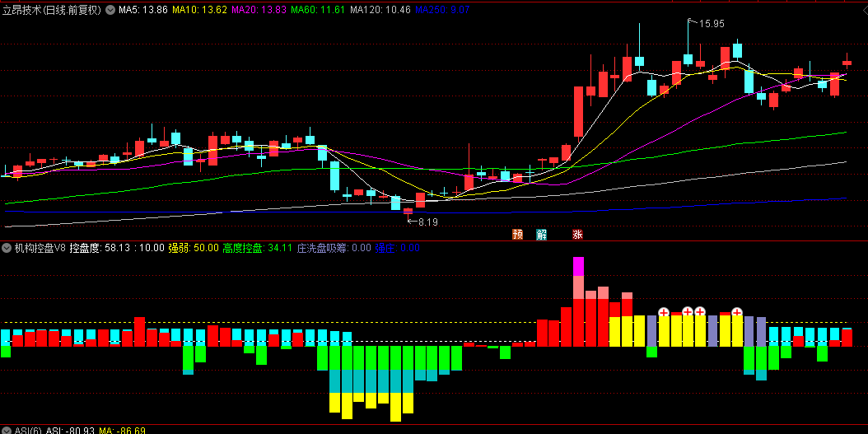Click the 控盘度: 58.13 : 10.00 value

coord(117,247)
